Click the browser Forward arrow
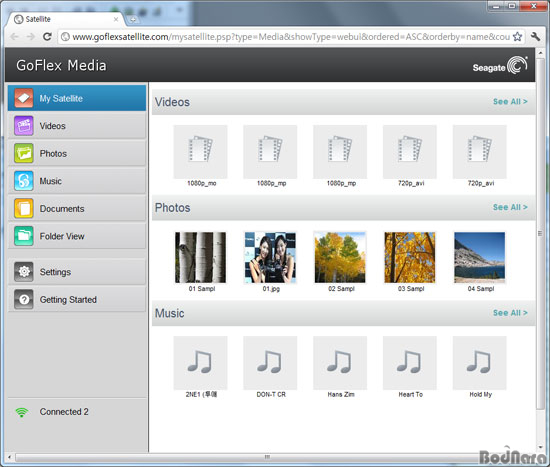This screenshot has width=550, height=467. [31, 36]
